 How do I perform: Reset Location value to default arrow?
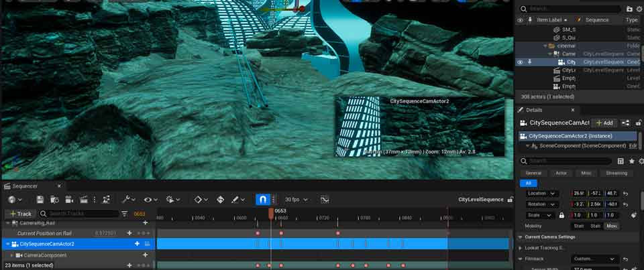(625, 193)
